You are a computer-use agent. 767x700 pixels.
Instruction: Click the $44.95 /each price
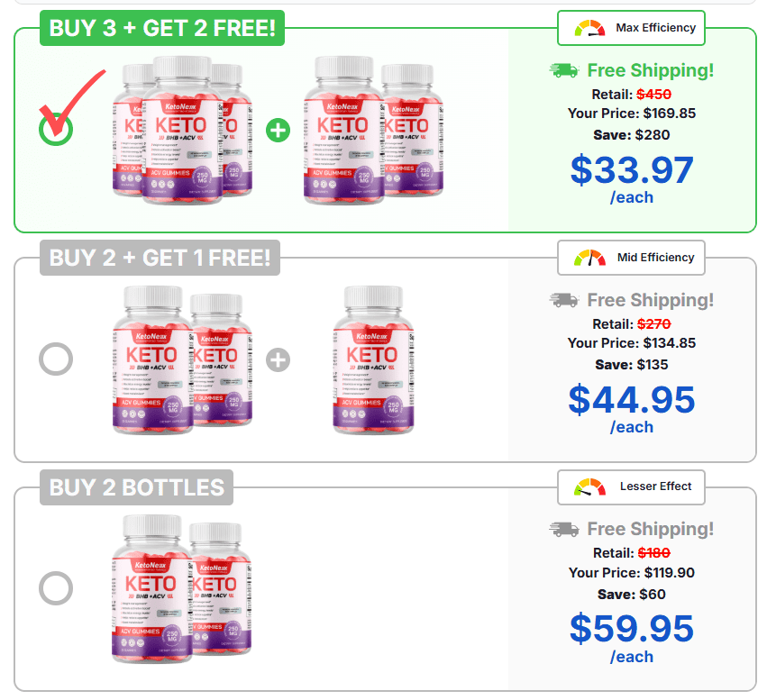(x=632, y=408)
